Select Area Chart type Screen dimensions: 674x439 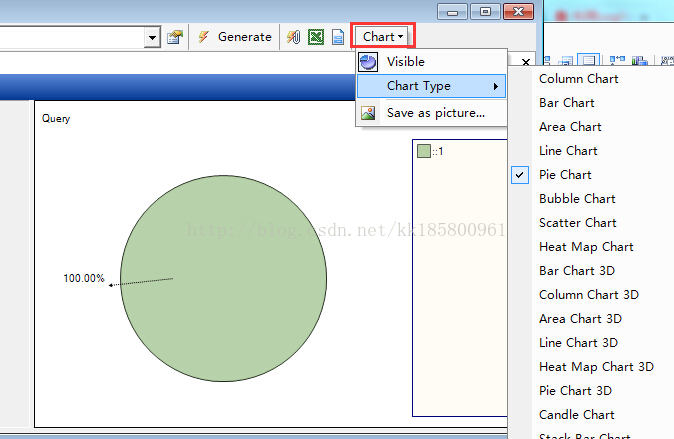(x=570, y=127)
